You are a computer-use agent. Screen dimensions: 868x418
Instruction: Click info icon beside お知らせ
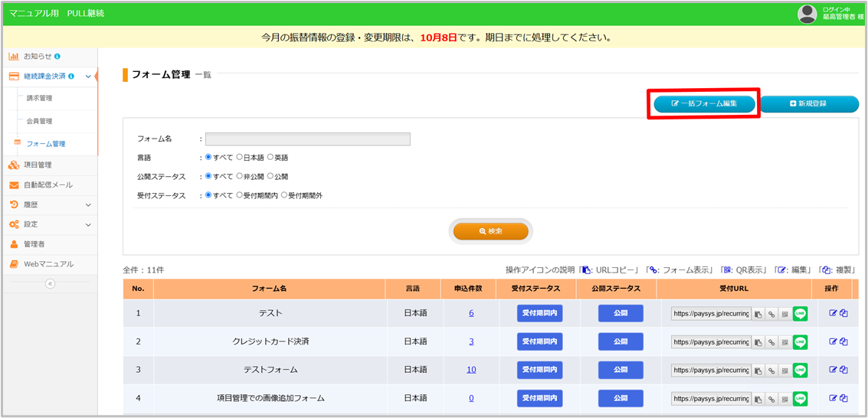[x=57, y=57]
